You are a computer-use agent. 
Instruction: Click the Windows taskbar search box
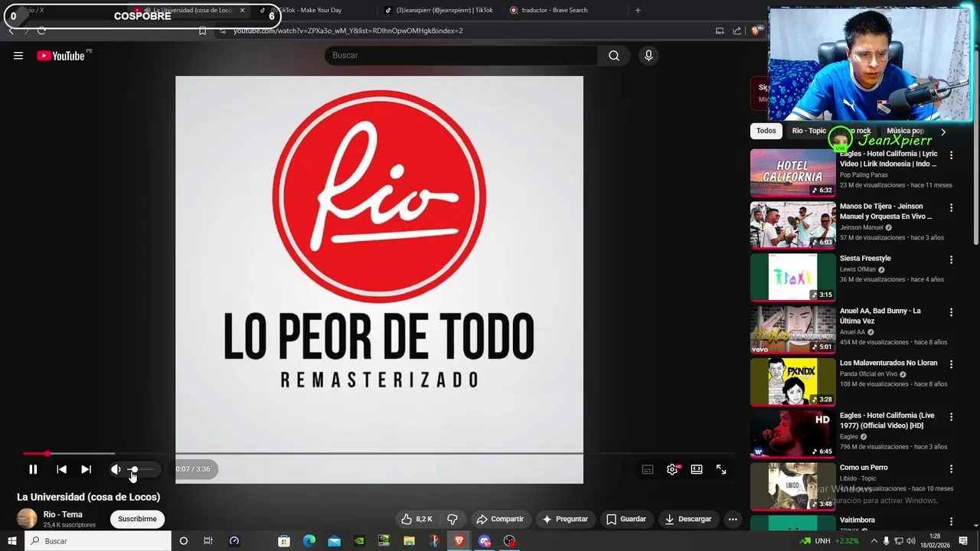pyautogui.click(x=98, y=541)
